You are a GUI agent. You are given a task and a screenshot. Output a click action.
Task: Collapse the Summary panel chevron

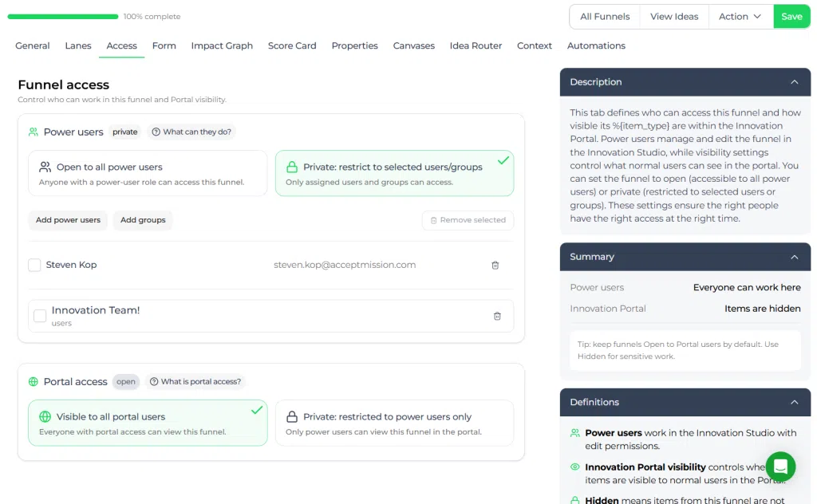[x=794, y=257]
